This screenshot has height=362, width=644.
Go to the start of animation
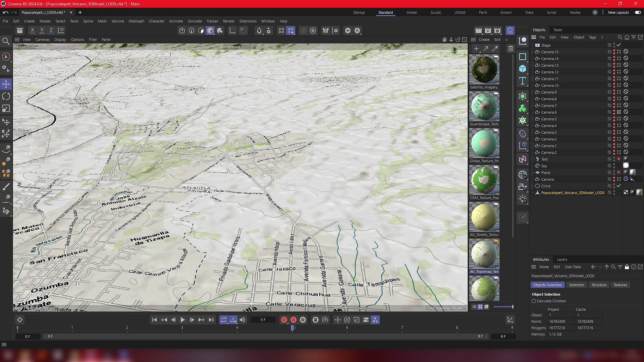click(154, 320)
